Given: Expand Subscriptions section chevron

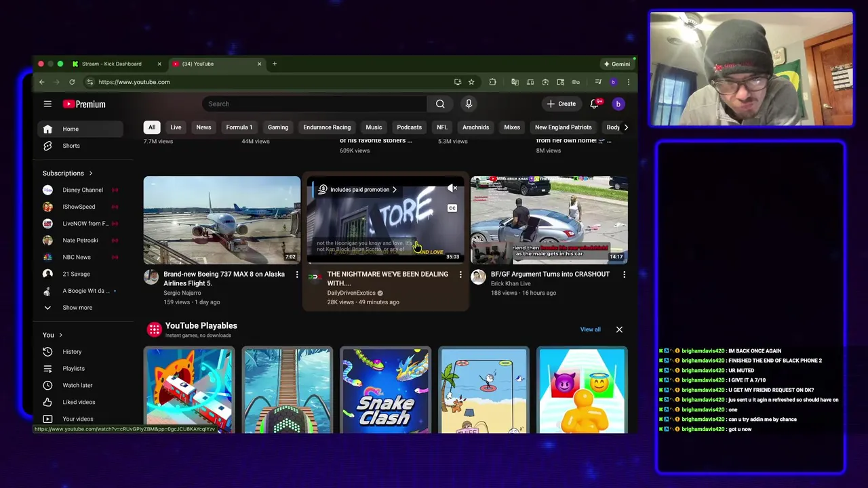Looking at the screenshot, I should coord(90,174).
